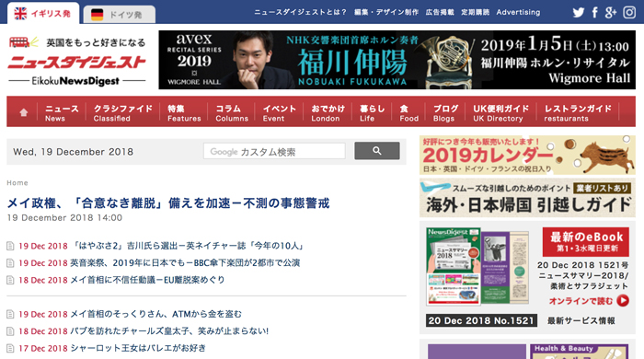This screenshot has width=644, height=359.
Task: Open the 海外・日本帰国 引越しガイド banner
Action: click(x=527, y=198)
